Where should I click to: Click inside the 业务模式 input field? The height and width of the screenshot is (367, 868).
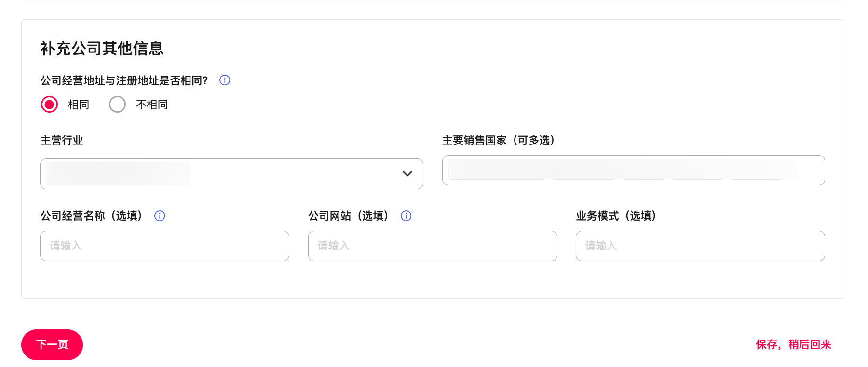[x=700, y=246]
